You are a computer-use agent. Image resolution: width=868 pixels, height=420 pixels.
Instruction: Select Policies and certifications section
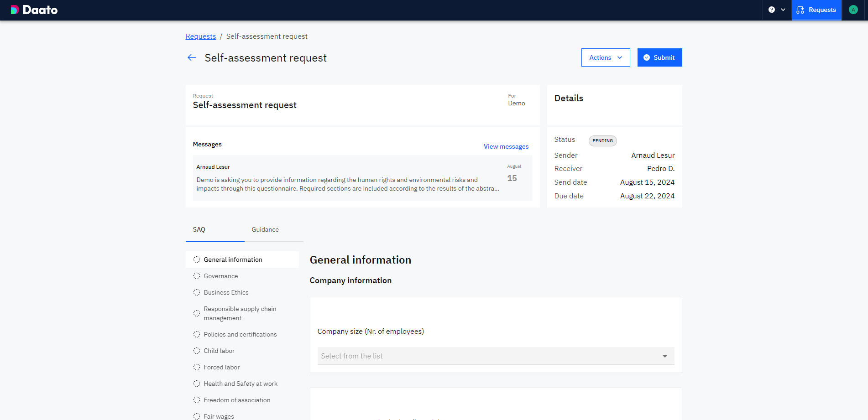click(240, 334)
